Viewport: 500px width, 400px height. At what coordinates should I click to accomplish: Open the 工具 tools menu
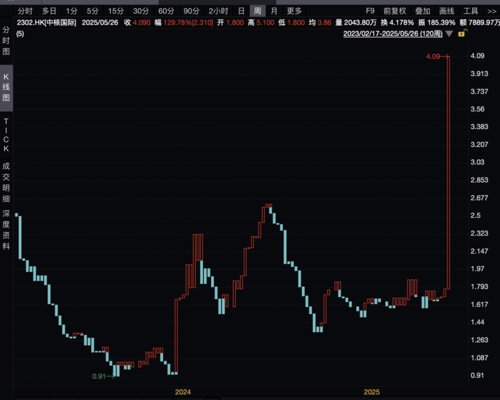point(471,11)
